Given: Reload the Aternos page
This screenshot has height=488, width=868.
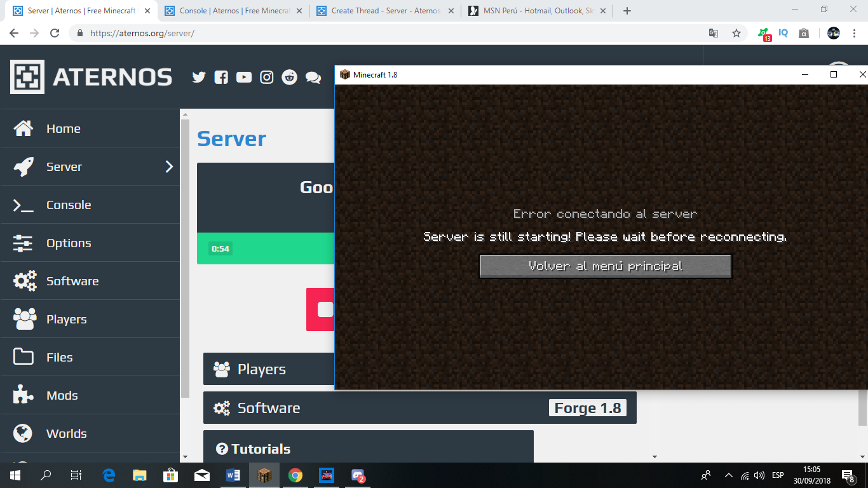Looking at the screenshot, I should coord(55,33).
